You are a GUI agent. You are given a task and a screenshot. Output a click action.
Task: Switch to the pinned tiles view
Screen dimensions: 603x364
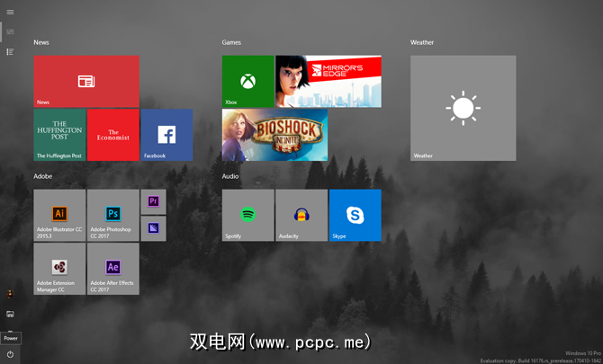(x=10, y=31)
